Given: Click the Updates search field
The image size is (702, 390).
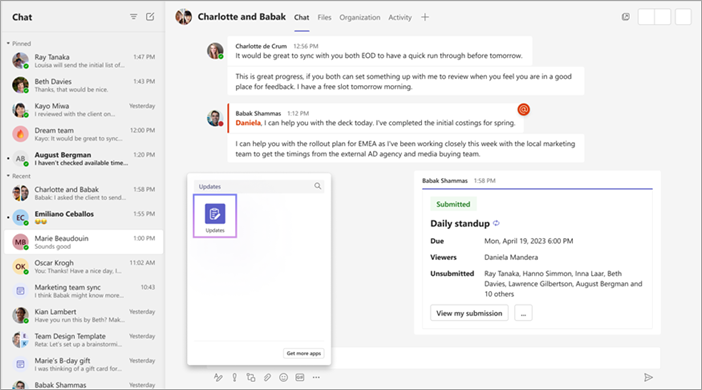Looking at the screenshot, I should click(x=259, y=186).
